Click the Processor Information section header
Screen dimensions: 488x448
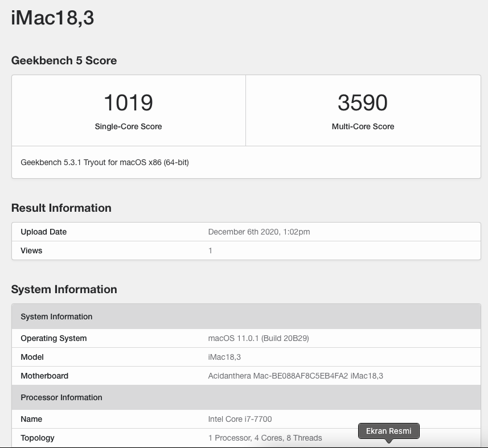tap(61, 397)
